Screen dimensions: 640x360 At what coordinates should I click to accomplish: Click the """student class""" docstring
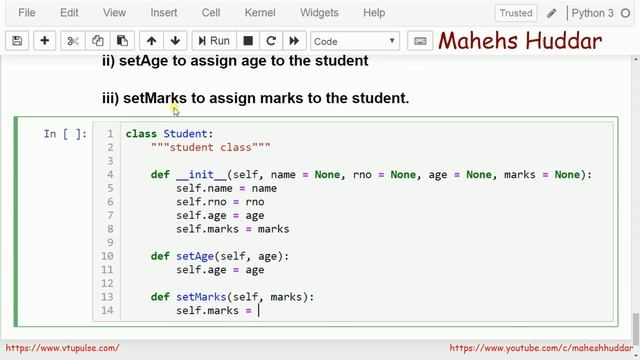point(211,147)
